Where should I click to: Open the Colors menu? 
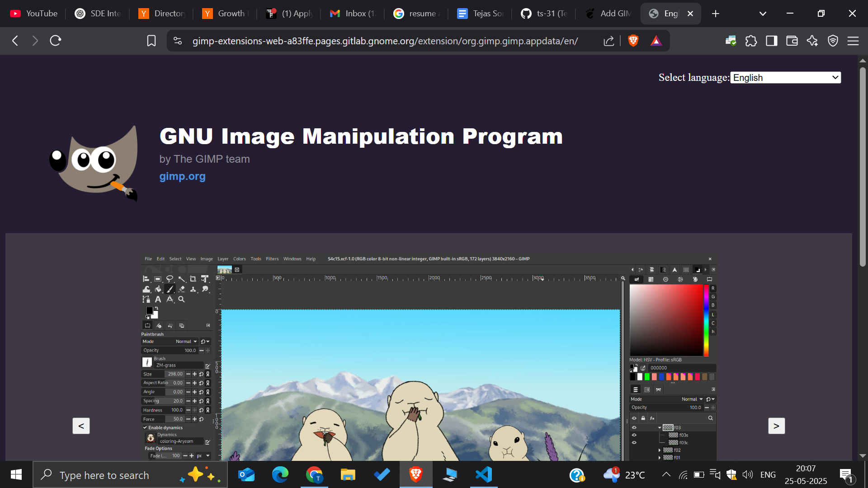(x=240, y=258)
